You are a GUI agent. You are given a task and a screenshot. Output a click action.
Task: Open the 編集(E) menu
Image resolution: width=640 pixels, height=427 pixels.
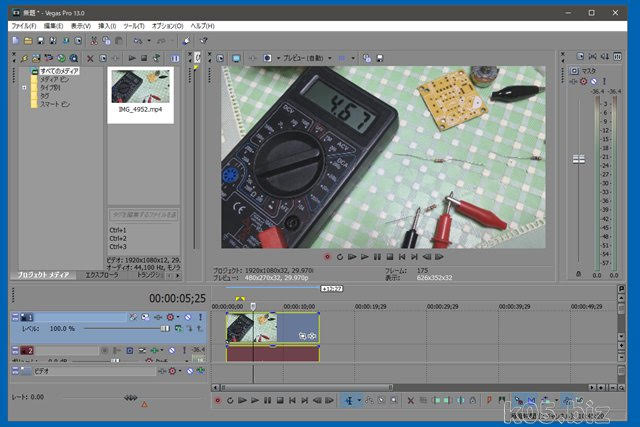53,26
